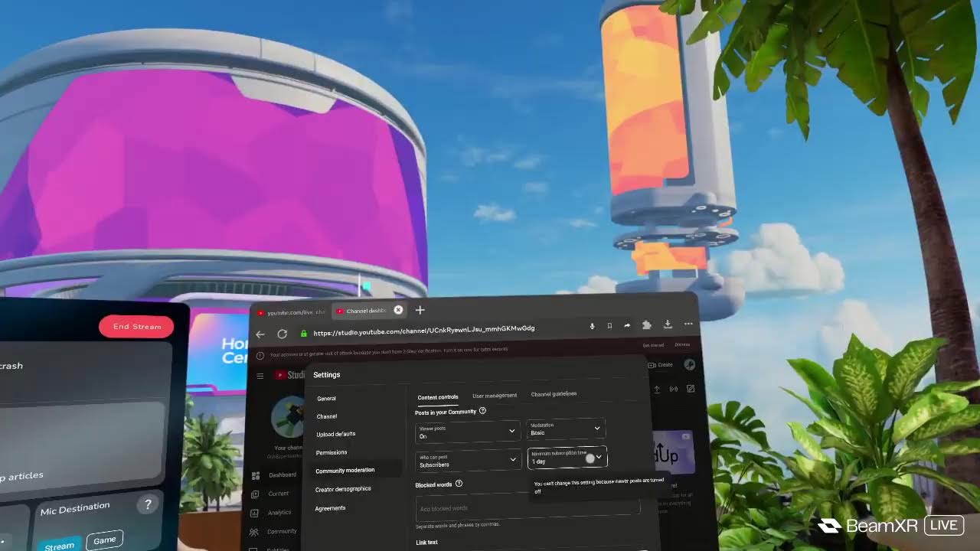980x551 pixels.
Task: Click the green padlock security icon
Action: pos(304,334)
